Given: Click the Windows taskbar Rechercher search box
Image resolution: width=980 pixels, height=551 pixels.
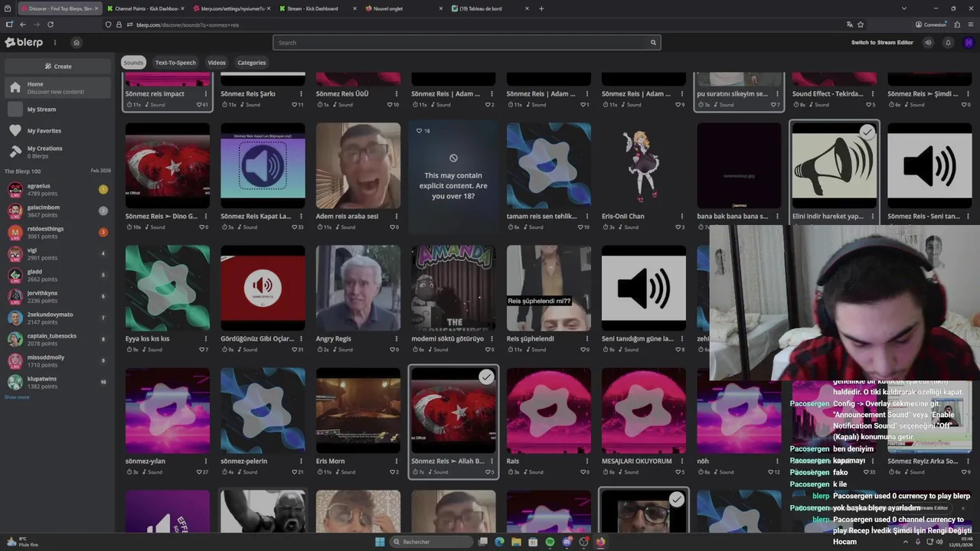Looking at the screenshot, I should [x=432, y=542].
